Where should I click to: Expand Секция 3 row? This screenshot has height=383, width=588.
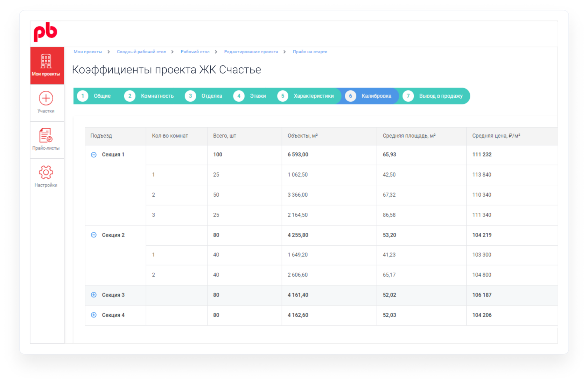pos(94,295)
